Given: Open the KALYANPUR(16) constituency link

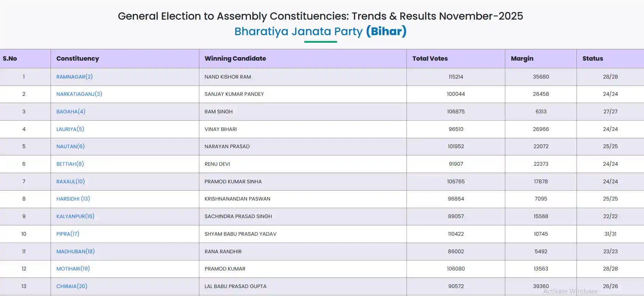Looking at the screenshot, I should (x=75, y=216).
